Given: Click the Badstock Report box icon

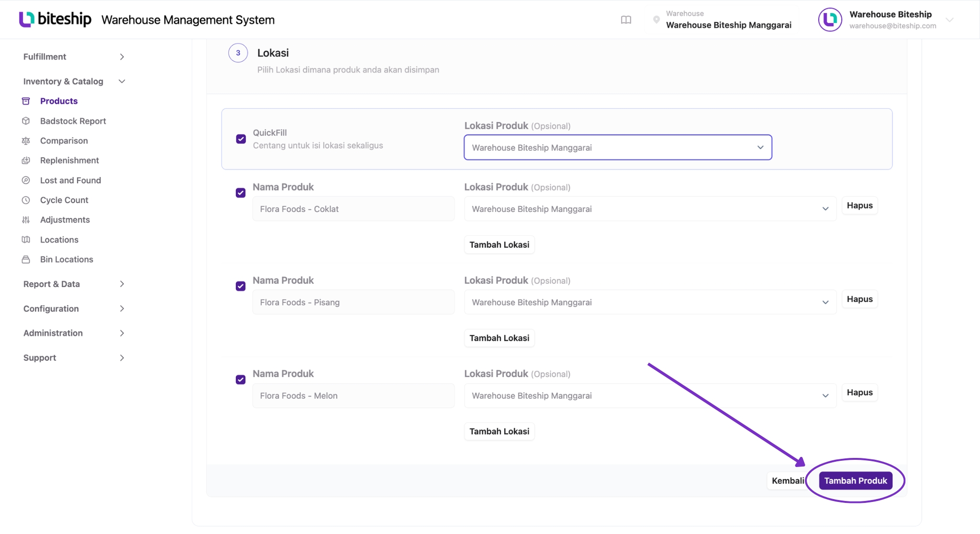Looking at the screenshot, I should click(x=26, y=121).
